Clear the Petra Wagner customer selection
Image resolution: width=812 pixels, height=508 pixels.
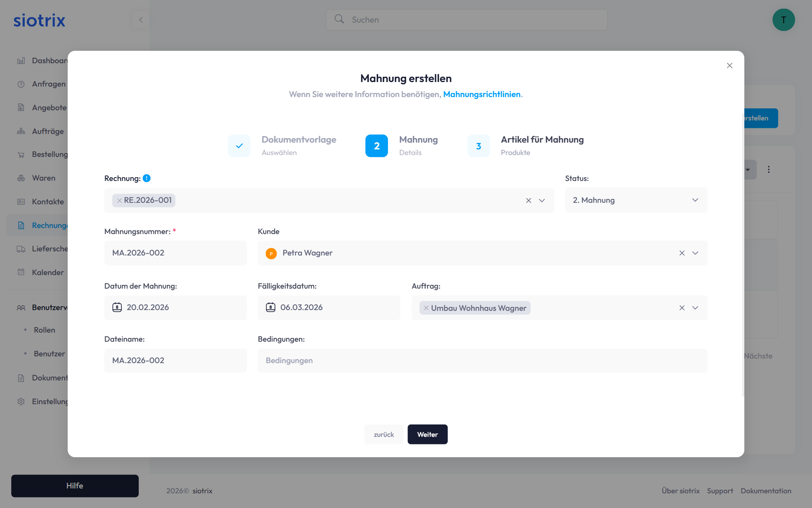(x=682, y=253)
